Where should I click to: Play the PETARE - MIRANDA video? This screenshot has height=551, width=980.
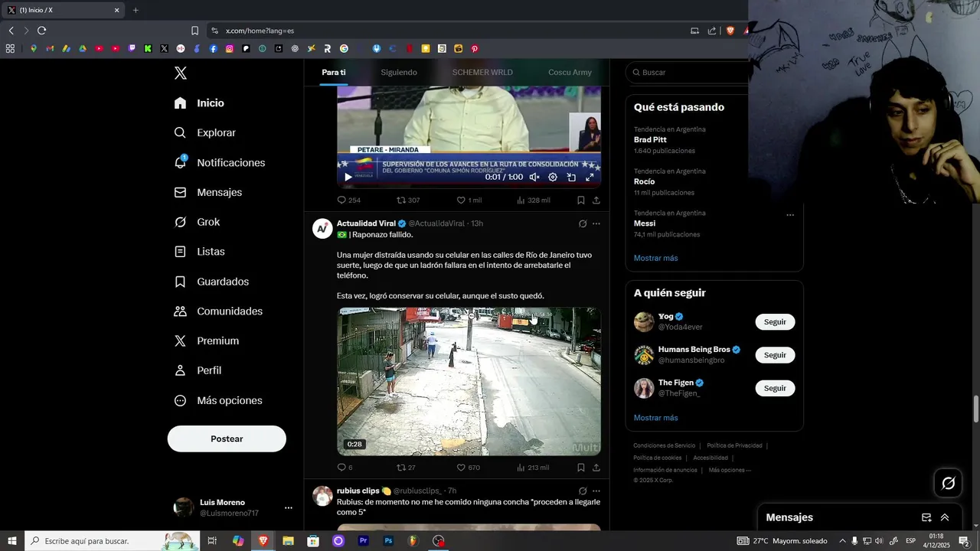(x=348, y=178)
